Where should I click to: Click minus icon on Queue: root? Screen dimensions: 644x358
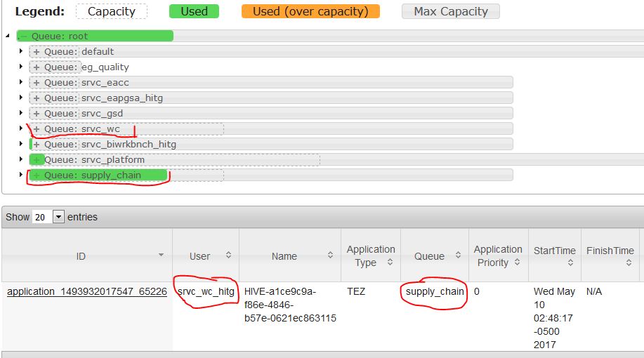click(23, 37)
